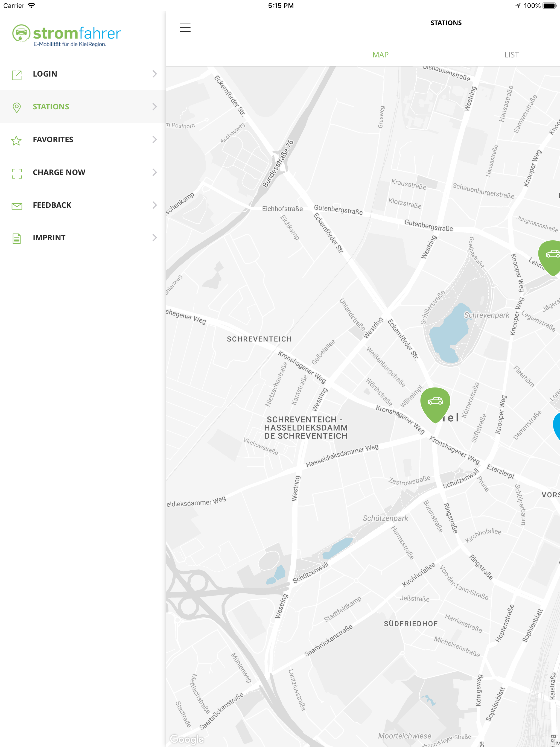
Task: Click the Imprint document icon
Action: pos(17,238)
